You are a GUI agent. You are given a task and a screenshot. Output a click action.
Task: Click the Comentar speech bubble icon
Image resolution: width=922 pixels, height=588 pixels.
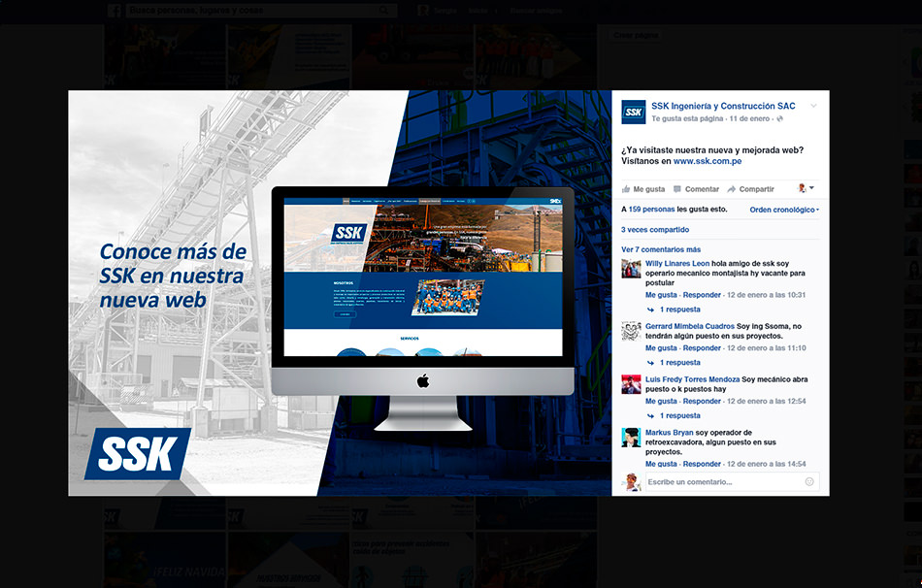677,189
